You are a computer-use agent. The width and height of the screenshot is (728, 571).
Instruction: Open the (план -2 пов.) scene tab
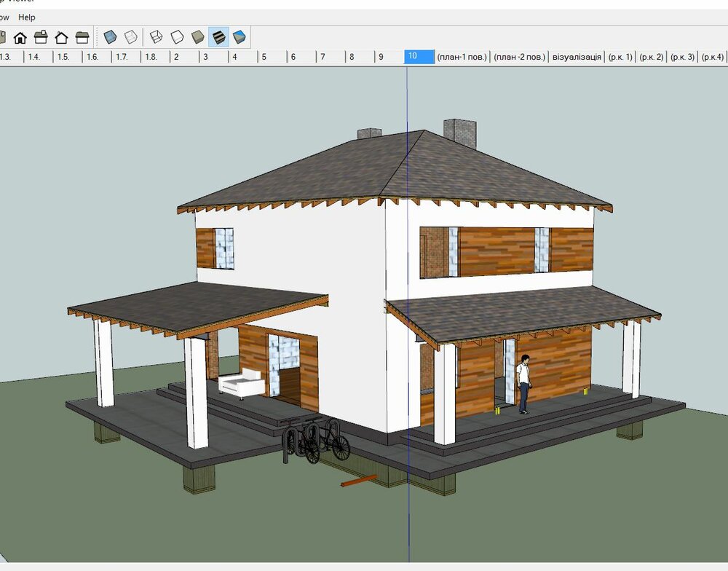(519, 57)
